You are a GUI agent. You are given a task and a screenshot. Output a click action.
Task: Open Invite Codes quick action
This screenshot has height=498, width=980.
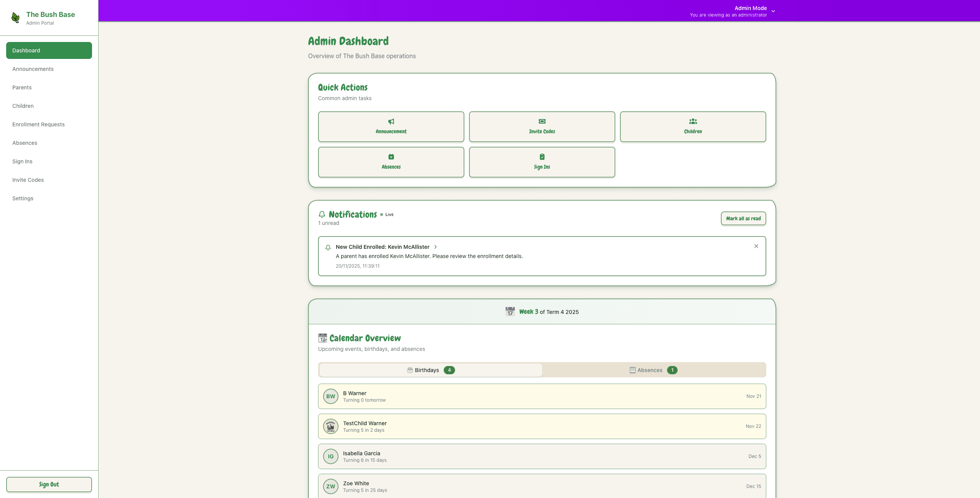point(542,127)
